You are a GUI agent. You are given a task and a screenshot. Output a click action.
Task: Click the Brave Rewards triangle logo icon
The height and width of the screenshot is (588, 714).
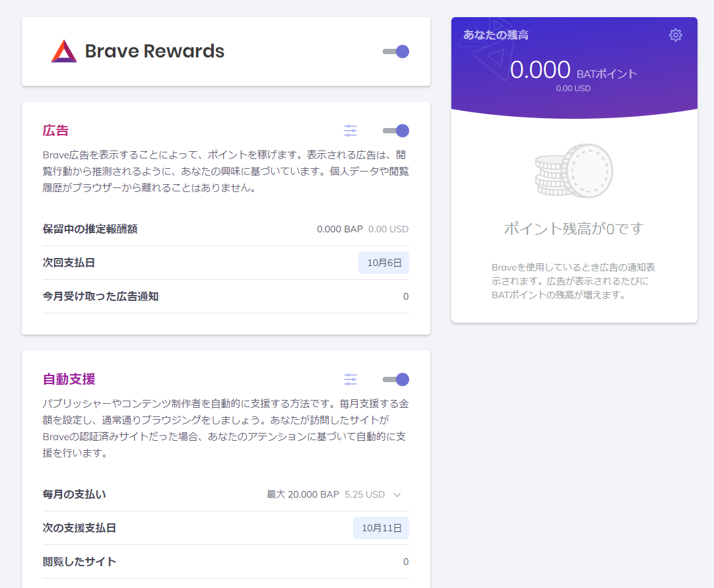pos(64,51)
